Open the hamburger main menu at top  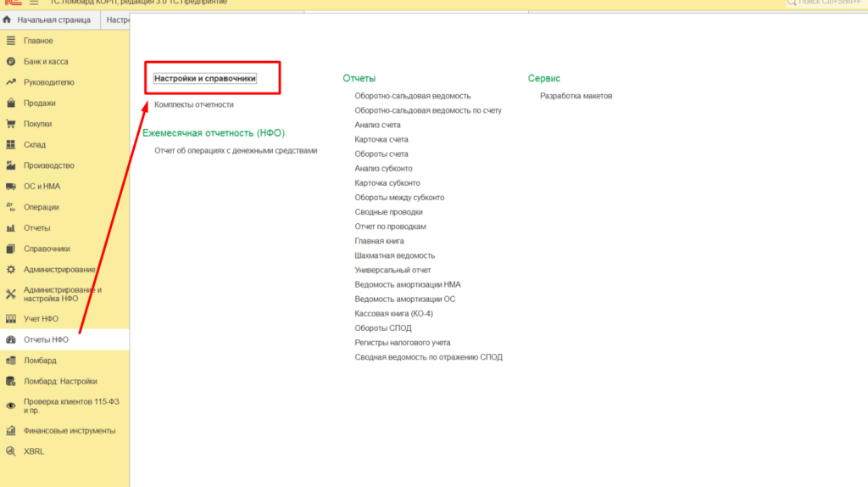(34, 3)
